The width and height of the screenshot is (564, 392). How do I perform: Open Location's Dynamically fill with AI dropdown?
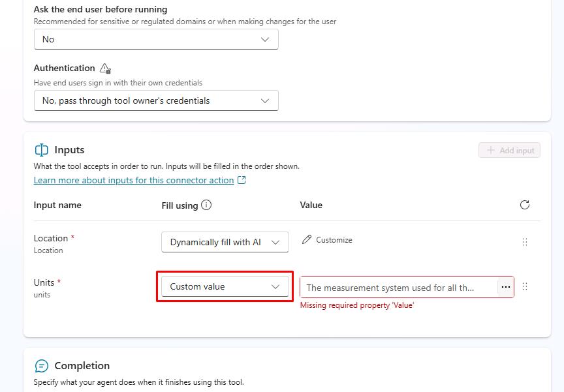pos(225,242)
